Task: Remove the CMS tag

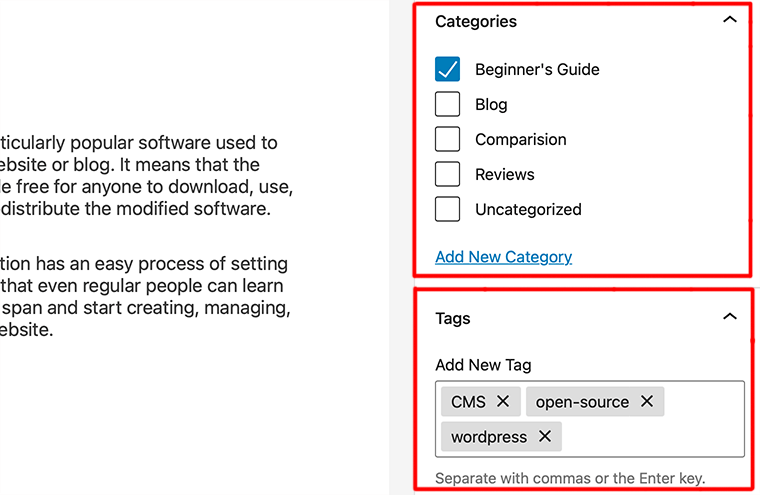Action: pyautogui.click(x=503, y=402)
